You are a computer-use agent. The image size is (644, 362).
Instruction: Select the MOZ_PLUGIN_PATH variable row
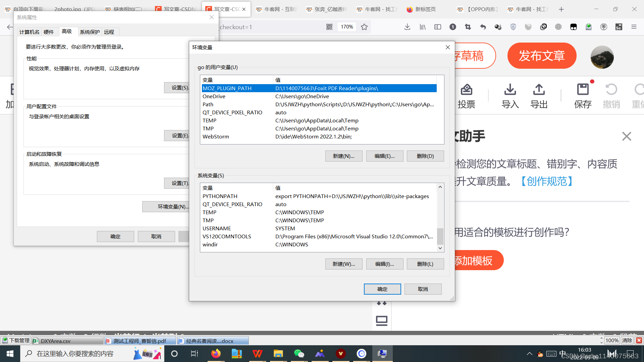[319, 88]
